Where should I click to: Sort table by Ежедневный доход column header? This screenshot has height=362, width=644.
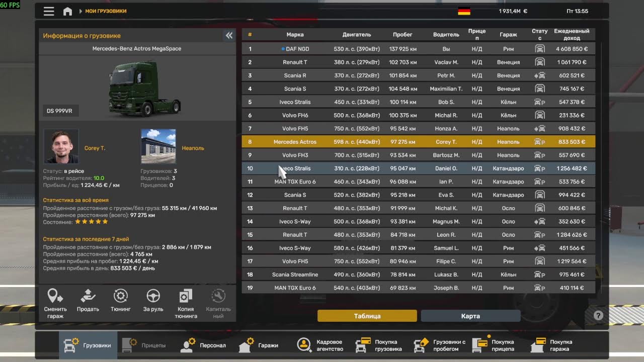[572, 35]
